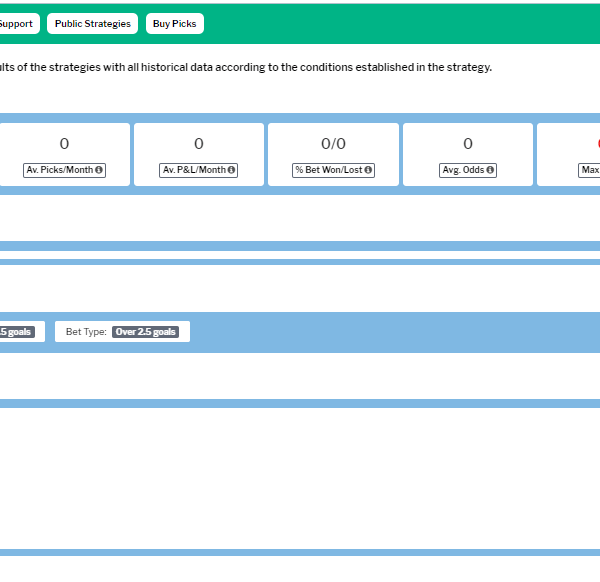Click the Buy Picks button

tap(174, 24)
